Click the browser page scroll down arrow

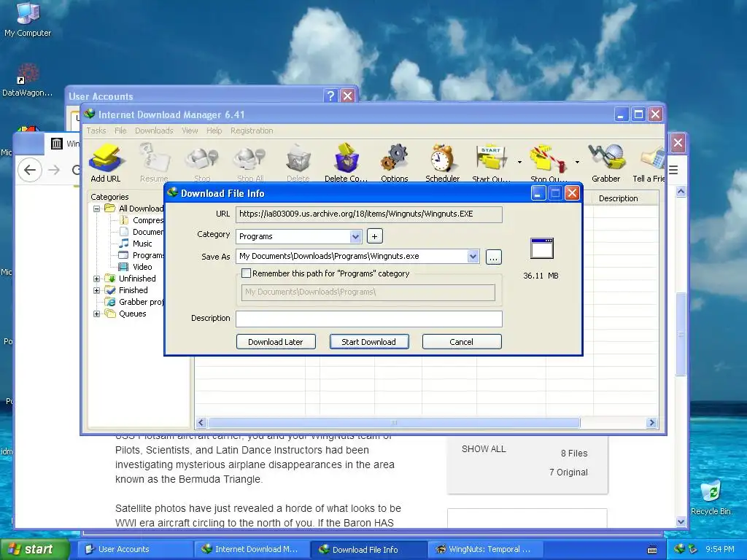tap(681, 521)
